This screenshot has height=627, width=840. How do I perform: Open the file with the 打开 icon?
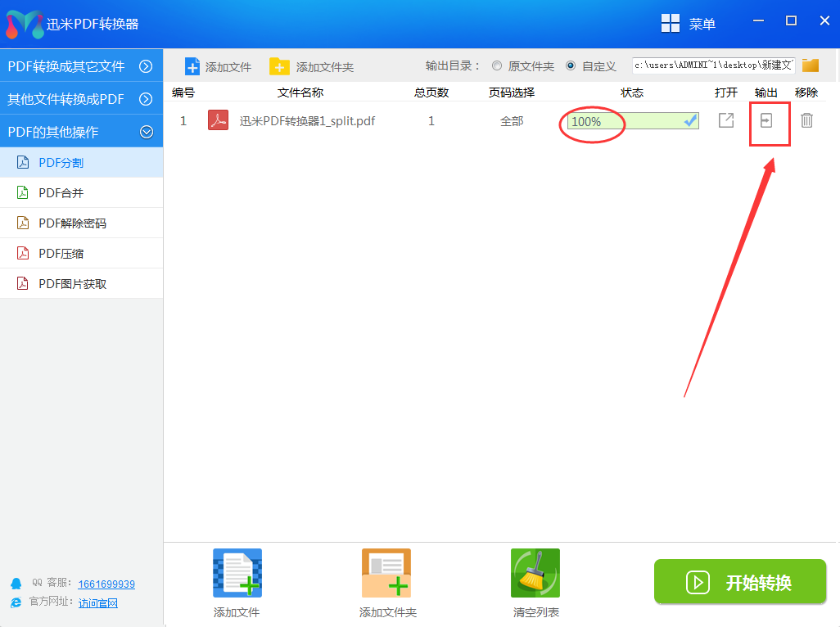tap(725, 120)
